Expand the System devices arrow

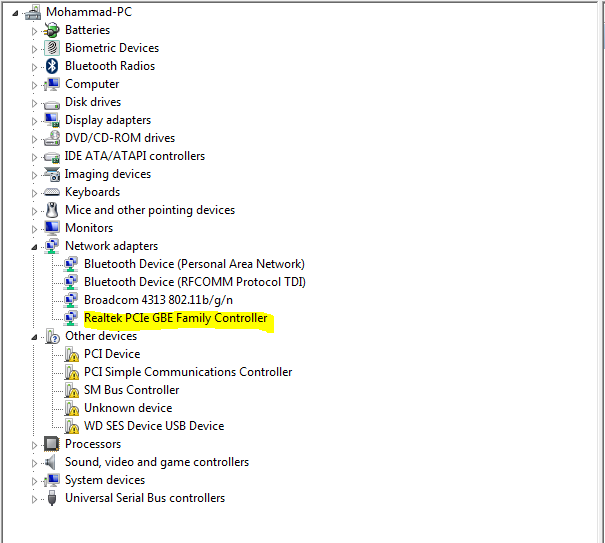point(34,481)
